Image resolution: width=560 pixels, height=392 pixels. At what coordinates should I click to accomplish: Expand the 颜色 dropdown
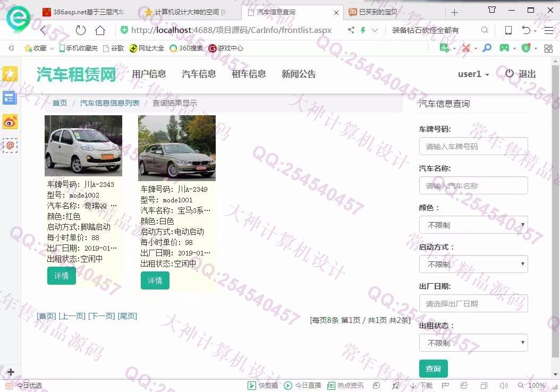(473, 225)
